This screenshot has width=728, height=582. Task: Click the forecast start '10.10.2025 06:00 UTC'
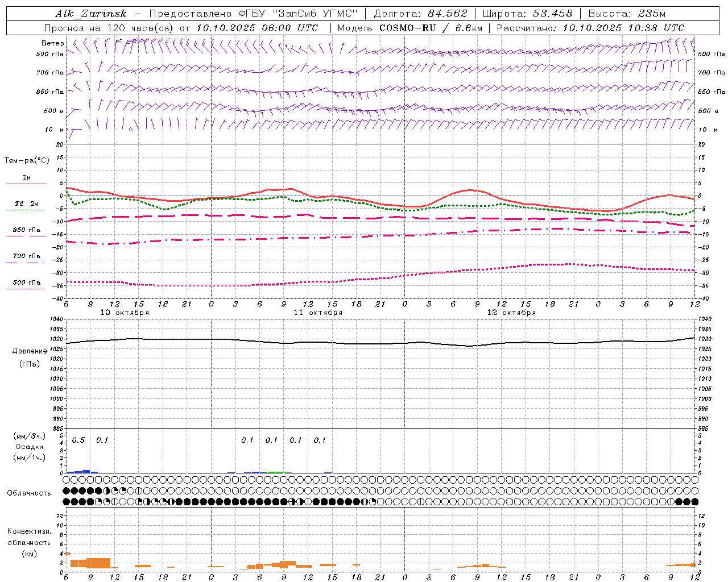coord(257,28)
